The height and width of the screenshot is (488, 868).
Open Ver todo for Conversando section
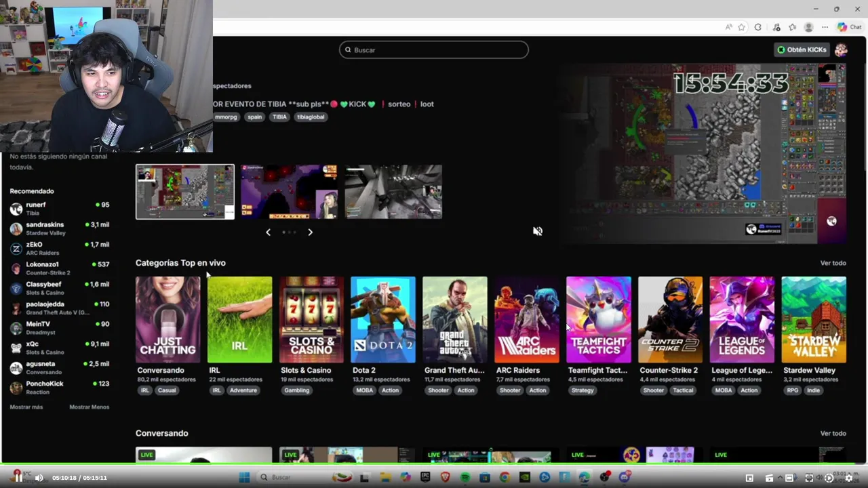point(833,433)
